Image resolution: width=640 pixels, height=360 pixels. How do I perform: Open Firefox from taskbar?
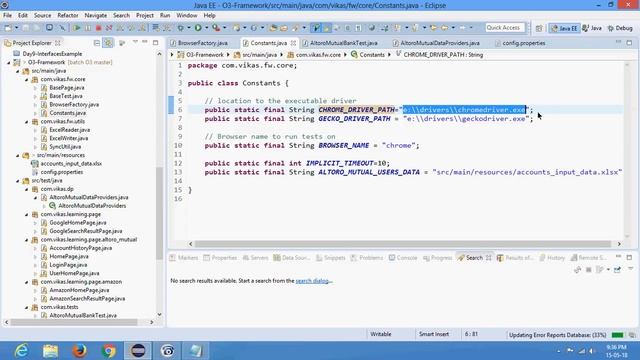[x=80, y=351]
